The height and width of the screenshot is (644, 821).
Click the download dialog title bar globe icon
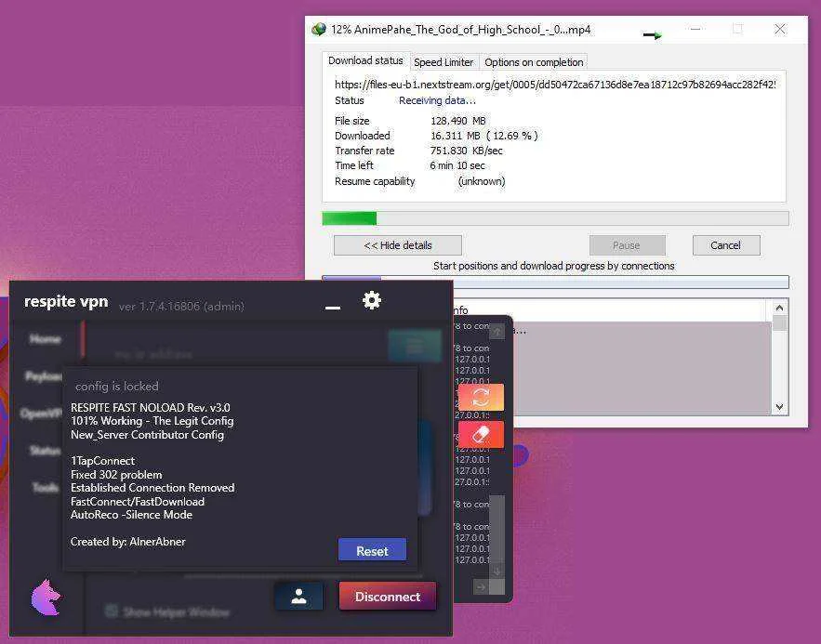[318, 30]
